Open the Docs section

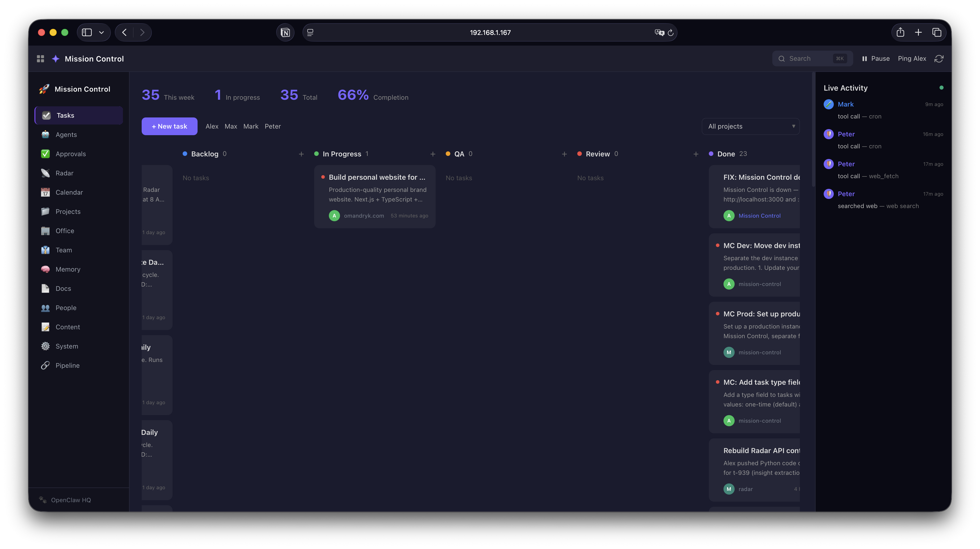tap(63, 288)
